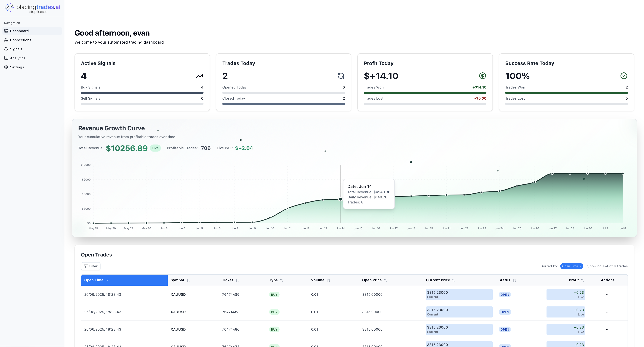
Task: Click the Buy Signals progress bar
Action: pos(142,93)
